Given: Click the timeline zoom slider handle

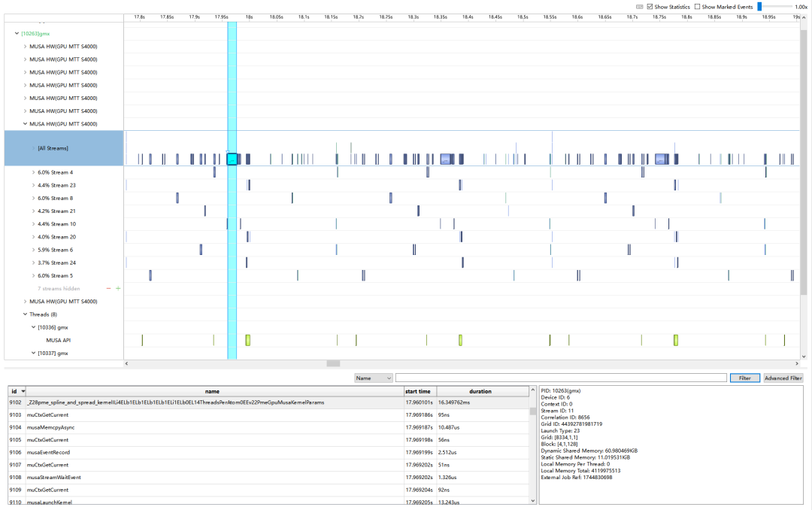Looking at the screenshot, I should point(759,7).
